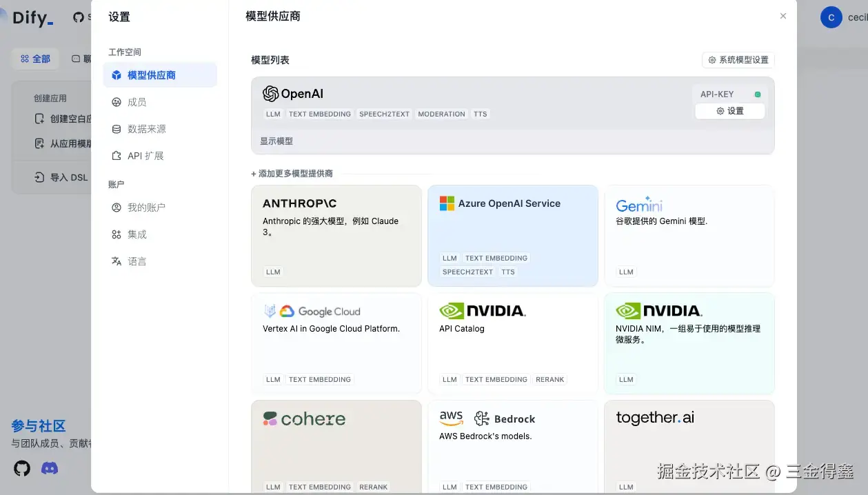Click the gear icon in OpenAI 设置
This screenshot has height=495, width=868.
[720, 111]
